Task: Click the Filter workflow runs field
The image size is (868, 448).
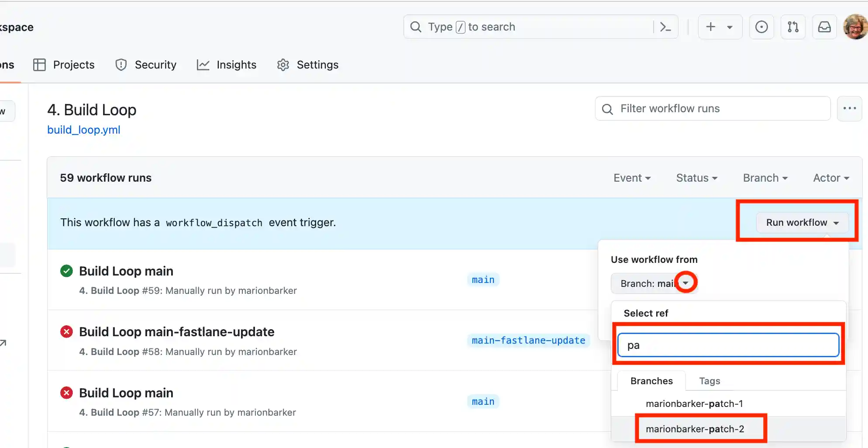Action: pyautogui.click(x=713, y=108)
